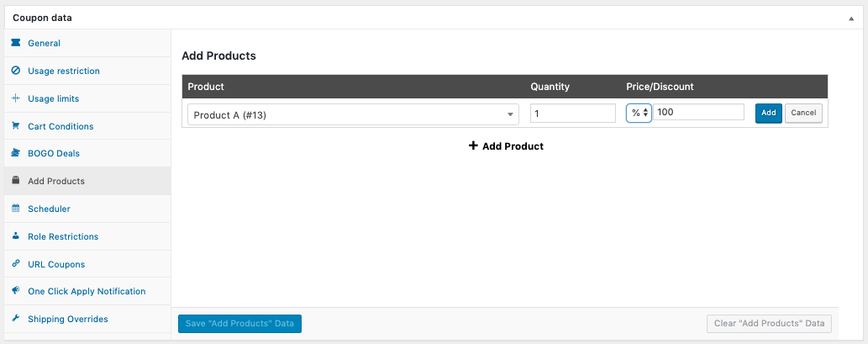The width and height of the screenshot is (868, 344).
Task: Open the Product A (#13) dropdown
Action: pyautogui.click(x=353, y=114)
